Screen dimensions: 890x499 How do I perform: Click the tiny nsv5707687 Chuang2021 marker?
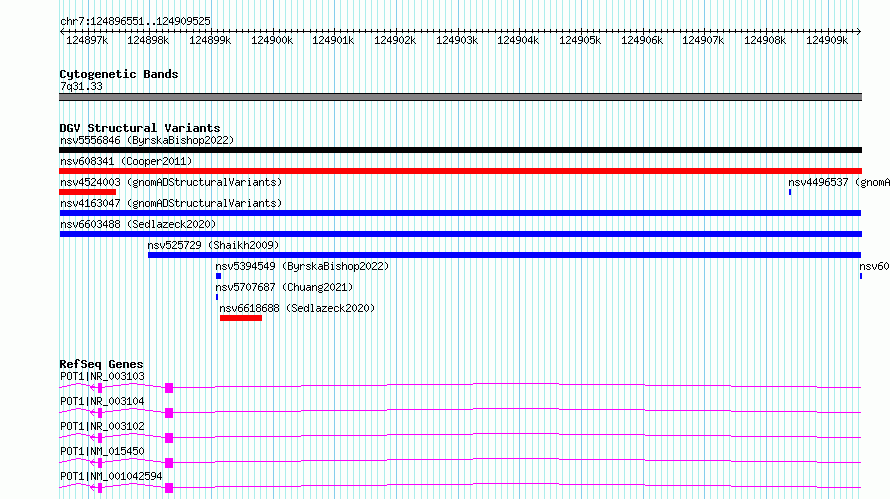(x=217, y=297)
